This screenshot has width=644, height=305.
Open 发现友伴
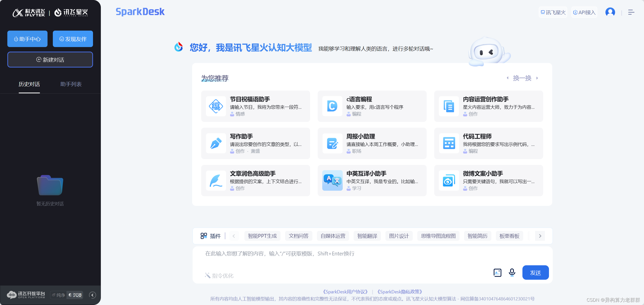(73, 39)
